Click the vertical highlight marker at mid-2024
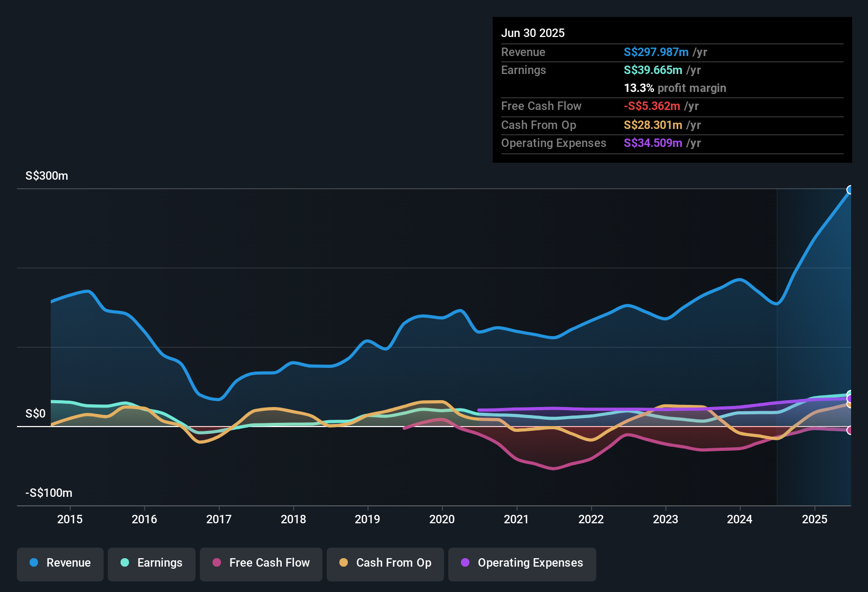 pyautogui.click(x=777, y=344)
